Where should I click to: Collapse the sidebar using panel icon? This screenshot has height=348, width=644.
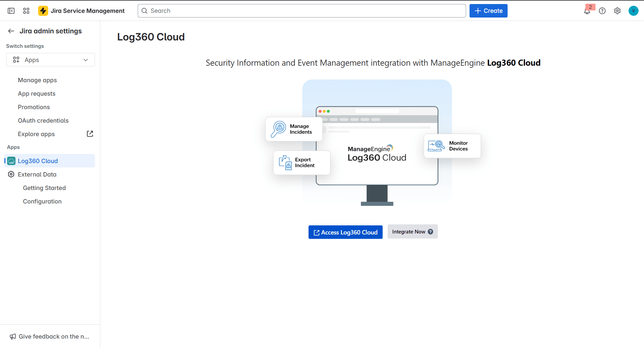(x=11, y=10)
